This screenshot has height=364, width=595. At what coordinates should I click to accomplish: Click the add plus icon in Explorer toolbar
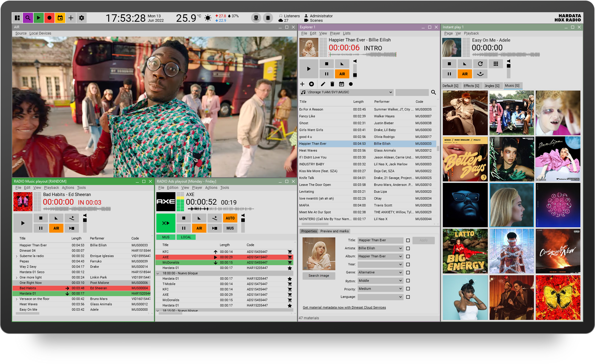pos(302,84)
